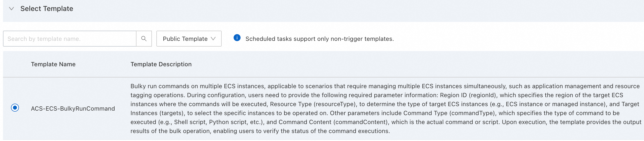644x141 pixels.
Task: Click the Select Template section title
Action: 47,8
